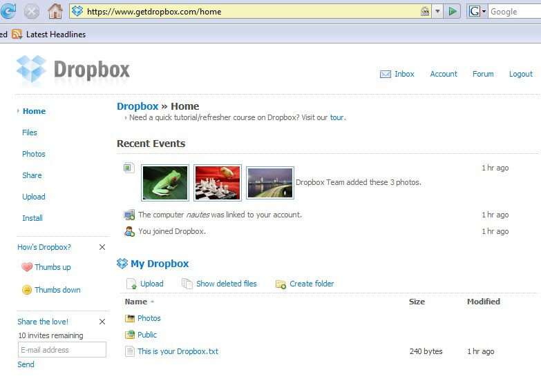Close the Share the love! panel
The height and width of the screenshot is (392, 541).
[102, 322]
